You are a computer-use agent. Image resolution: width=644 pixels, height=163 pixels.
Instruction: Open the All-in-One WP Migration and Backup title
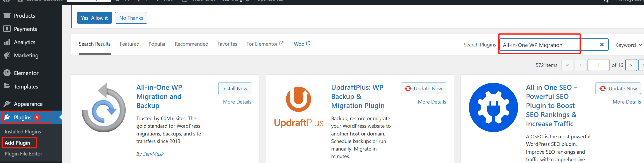tap(159, 96)
